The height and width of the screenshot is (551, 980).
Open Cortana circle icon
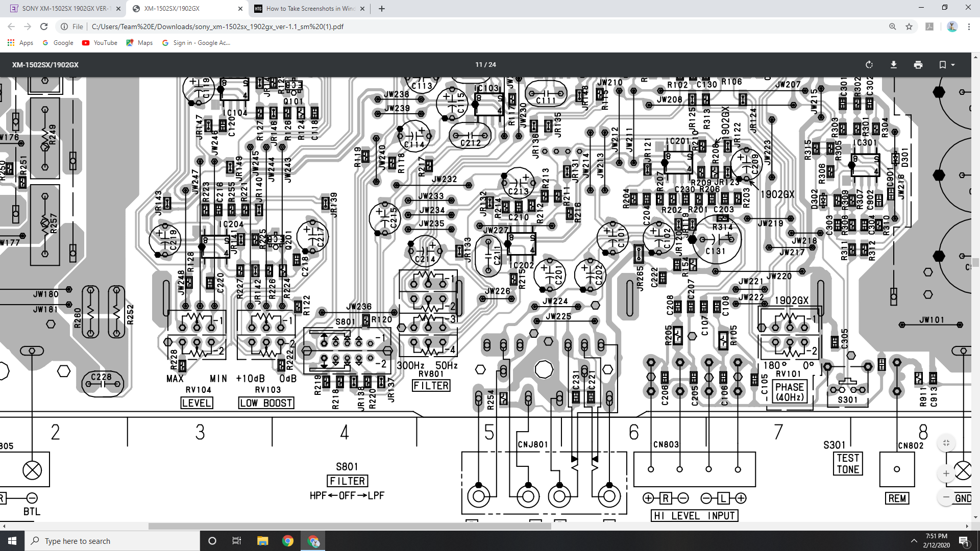coord(212,541)
